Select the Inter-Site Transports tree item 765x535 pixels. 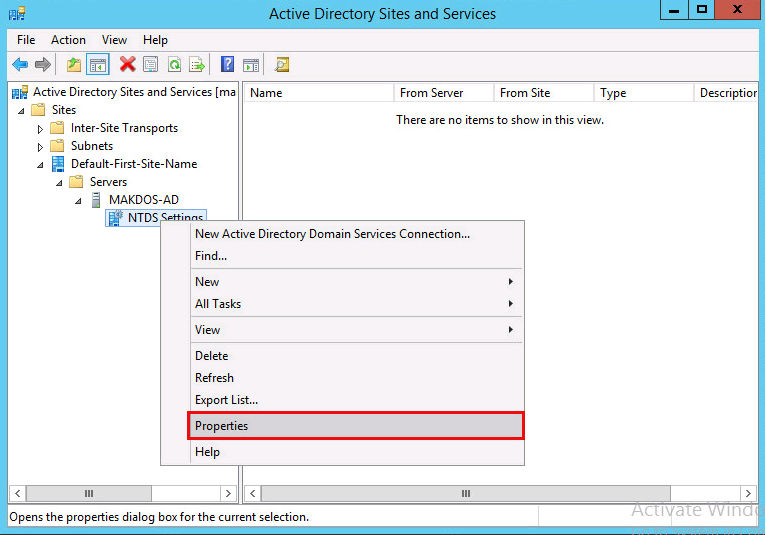click(124, 128)
